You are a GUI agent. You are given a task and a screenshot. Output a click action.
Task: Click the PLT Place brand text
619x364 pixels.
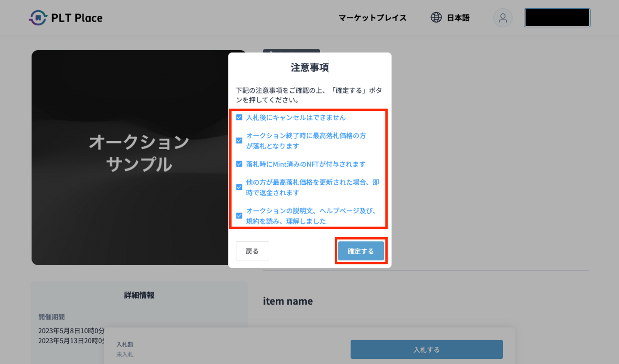pos(77,18)
